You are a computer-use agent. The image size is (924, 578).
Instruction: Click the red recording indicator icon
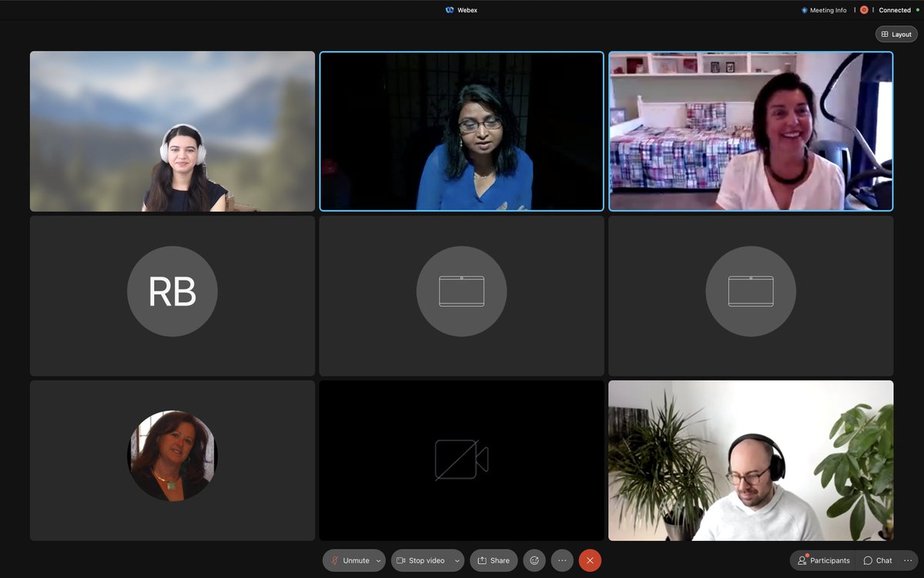[x=864, y=10]
